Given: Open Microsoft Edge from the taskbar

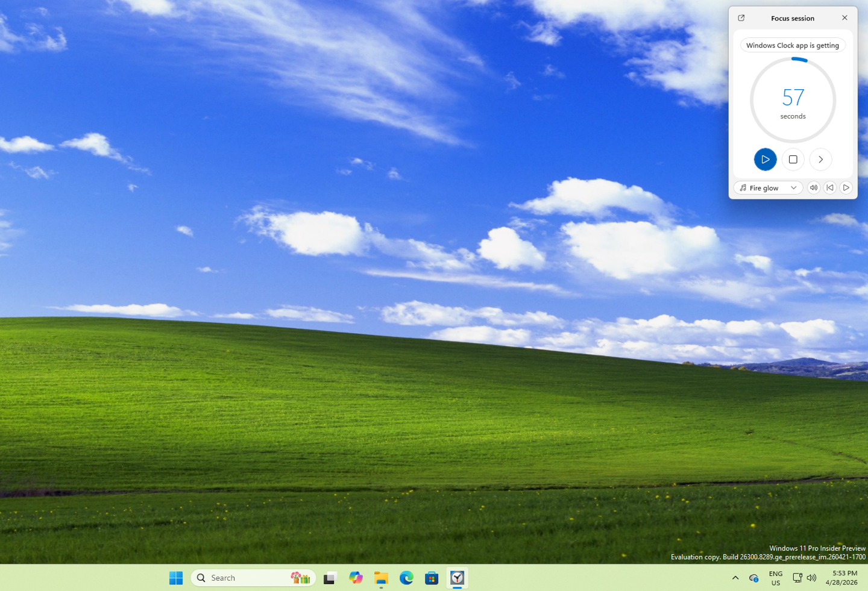Looking at the screenshot, I should click(406, 578).
